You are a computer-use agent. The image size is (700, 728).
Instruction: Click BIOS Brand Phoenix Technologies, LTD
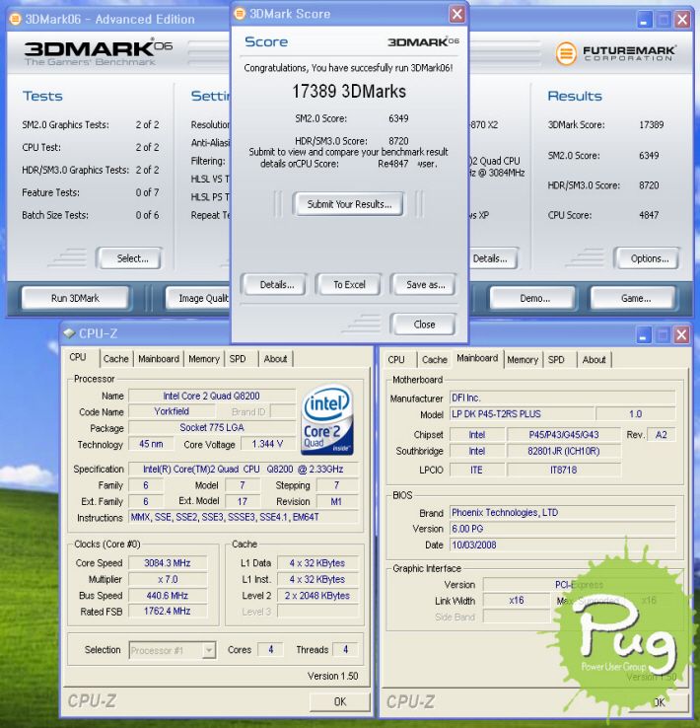point(562,513)
